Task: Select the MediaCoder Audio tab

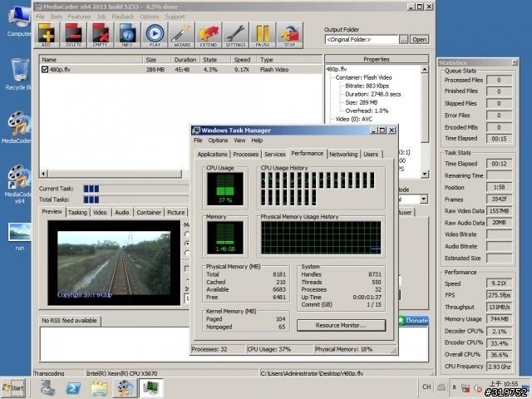Action: click(x=122, y=213)
